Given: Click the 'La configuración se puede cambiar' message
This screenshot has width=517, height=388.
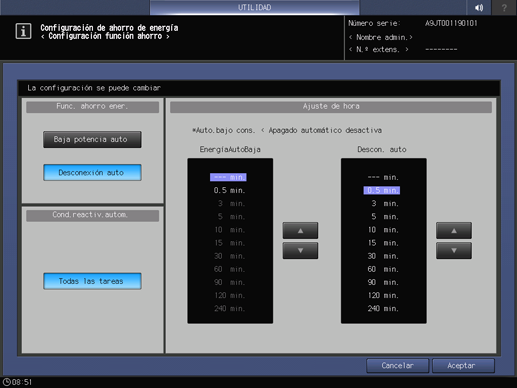Looking at the screenshot, I should [x=94, y=88].
